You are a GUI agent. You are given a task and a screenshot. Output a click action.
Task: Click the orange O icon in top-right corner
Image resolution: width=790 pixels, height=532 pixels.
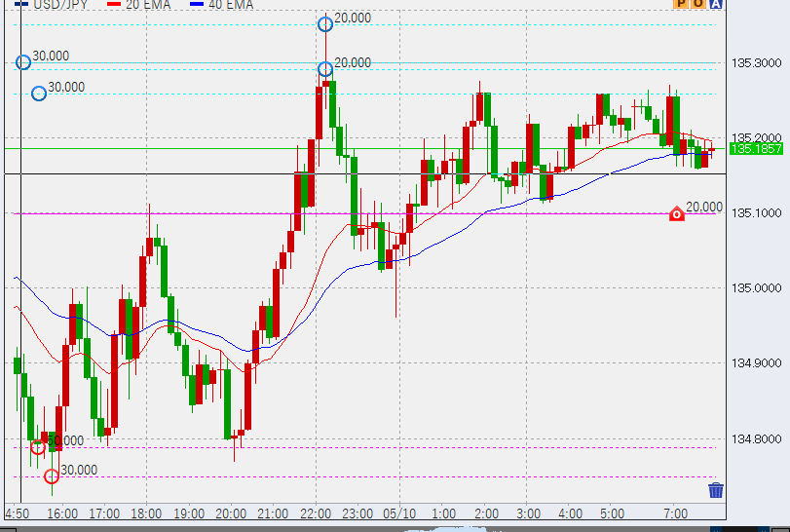(x=698, y=5)
